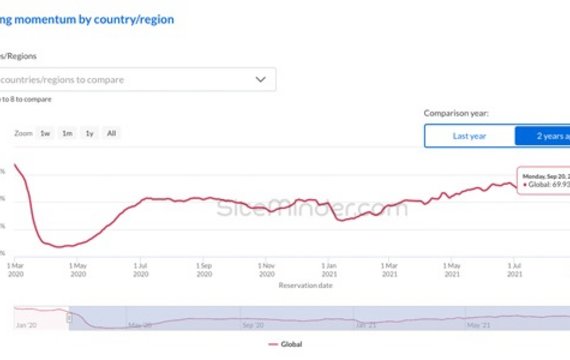Open the countries/regions dropdown chevron
The height and width of the screenshot is (360, 570).
260,79
